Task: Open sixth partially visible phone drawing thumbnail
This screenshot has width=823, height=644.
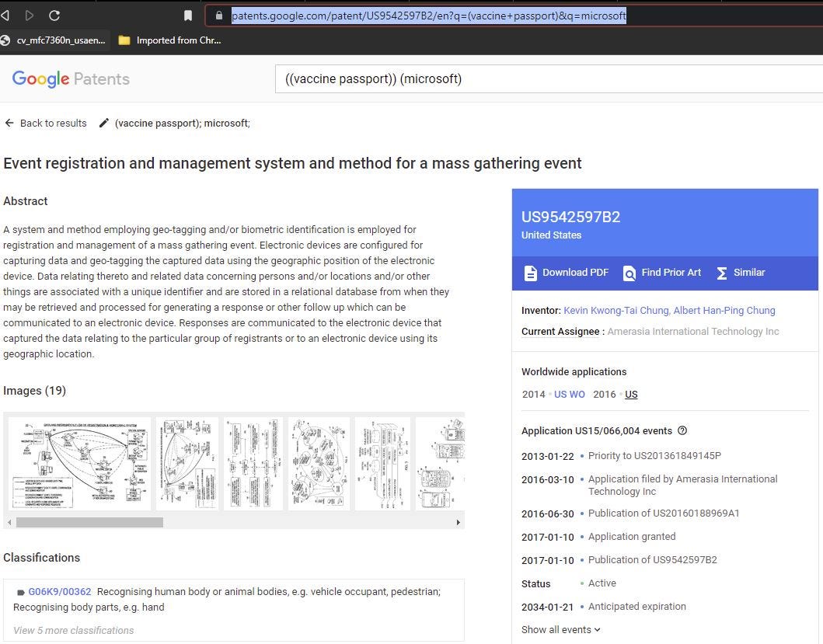Action: 440,464
